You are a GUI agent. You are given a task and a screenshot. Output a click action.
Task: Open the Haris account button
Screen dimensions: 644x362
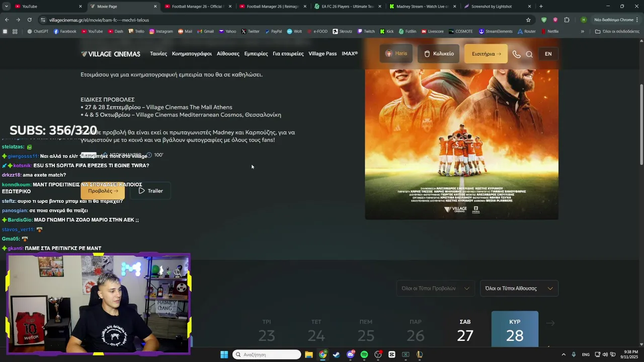click(x=396, y=54)
